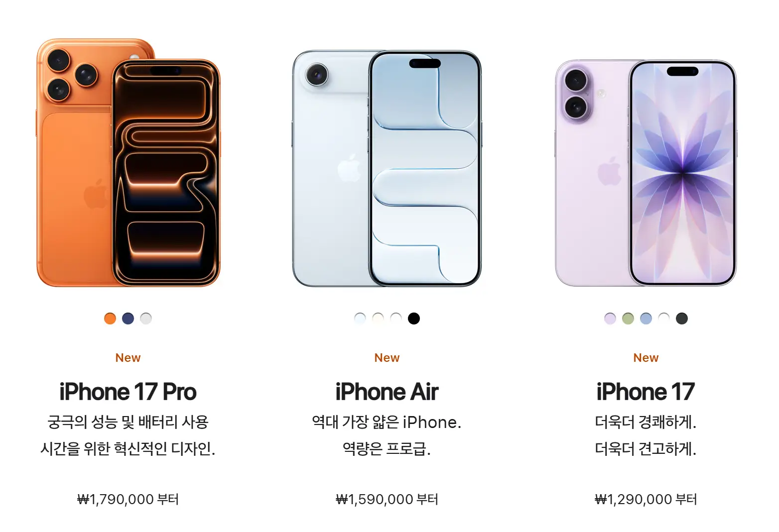Choose the light gold swatch for iPhone Air
Screen dimensions: 779x532
pos(378,319)
